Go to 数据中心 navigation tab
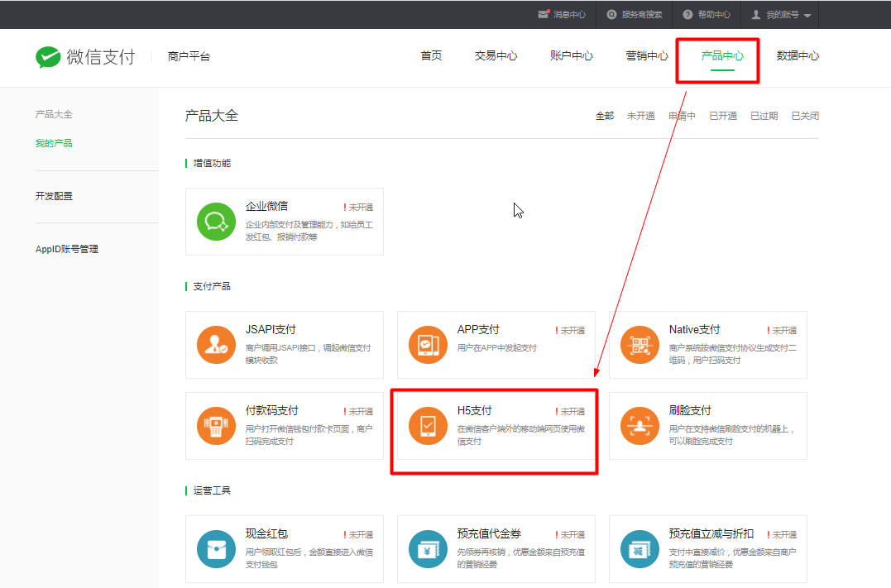This screenshot has height=588, width=891. coord(798,56)
